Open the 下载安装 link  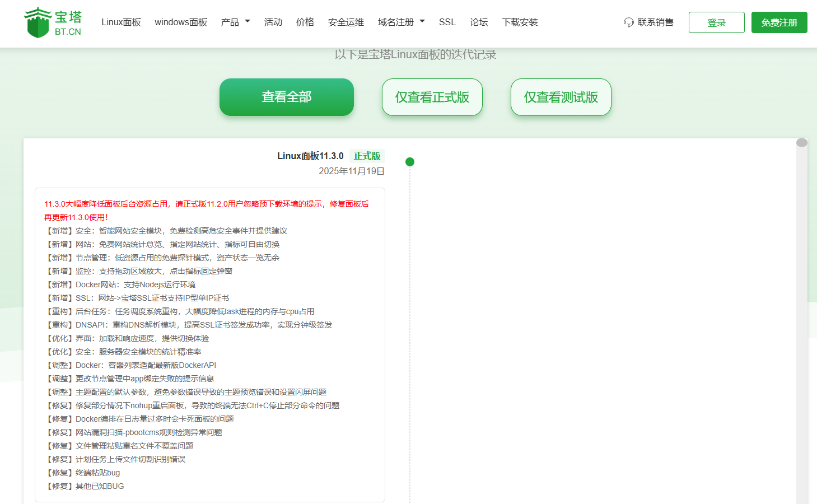coord(520,22)
